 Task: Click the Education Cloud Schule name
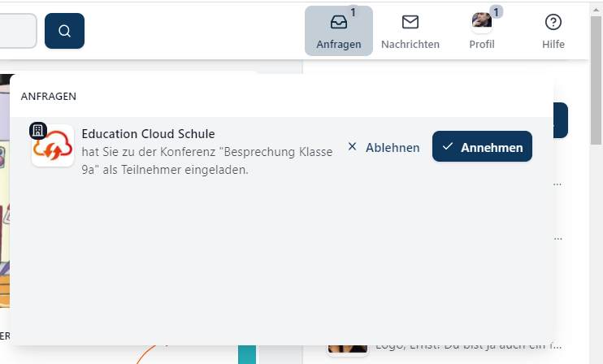click(x=148, y=134)
